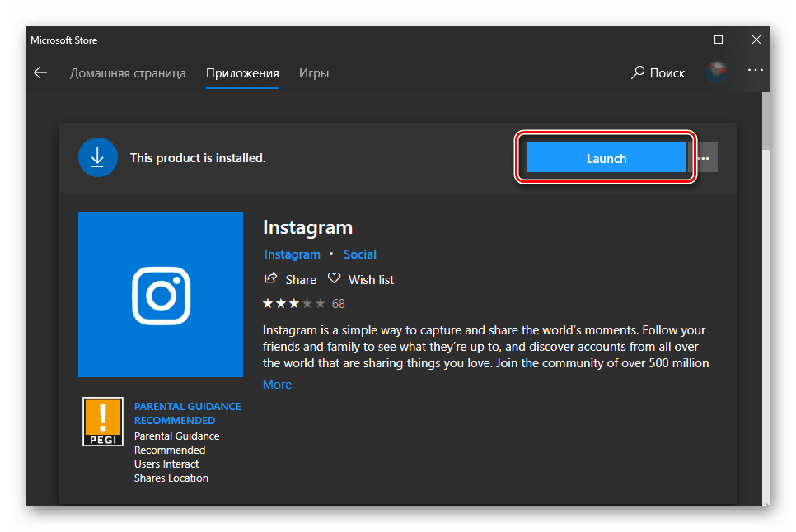Click the Share label
Viewport: 796px width, 532px height.
301,280
